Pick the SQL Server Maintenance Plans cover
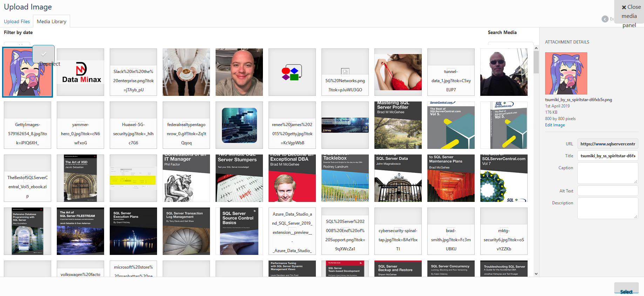The image size is (644, 296). pyautogui.click(x=451, y=178)
